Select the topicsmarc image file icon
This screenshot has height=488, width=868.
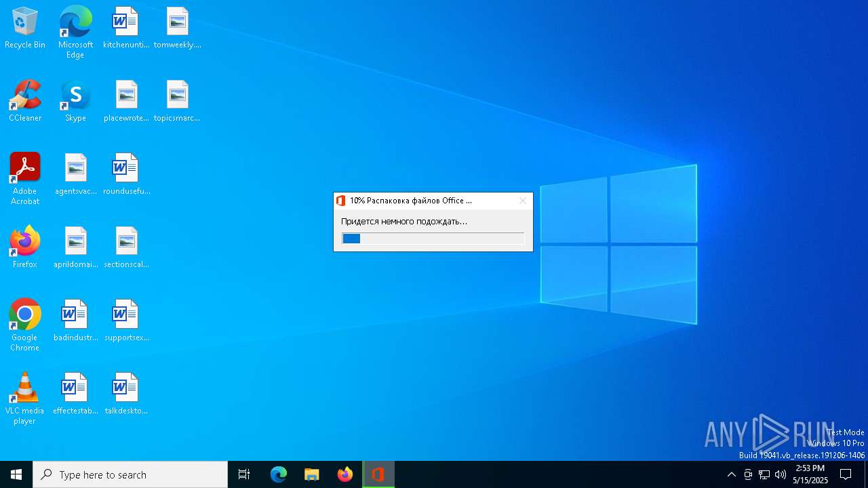click(x=177, y=102)
